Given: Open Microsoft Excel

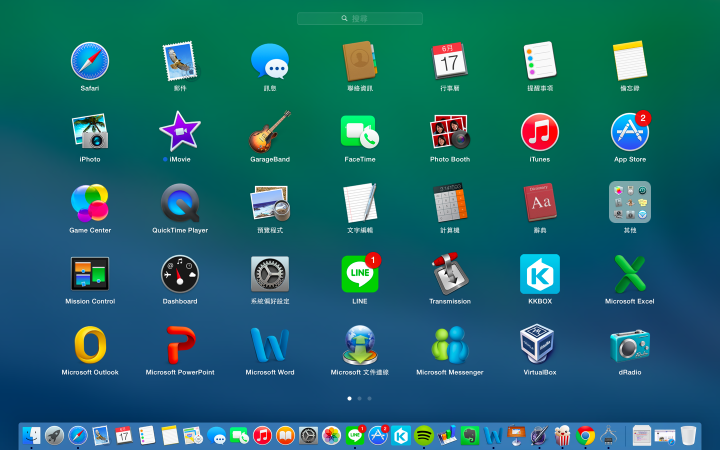Looking at the screenshot, I should click(630, 274).
